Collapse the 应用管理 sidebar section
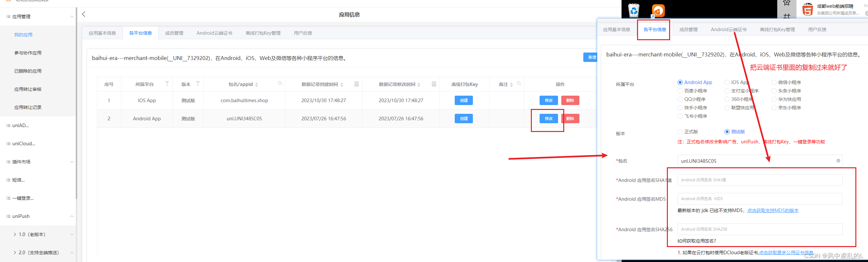 72,17
